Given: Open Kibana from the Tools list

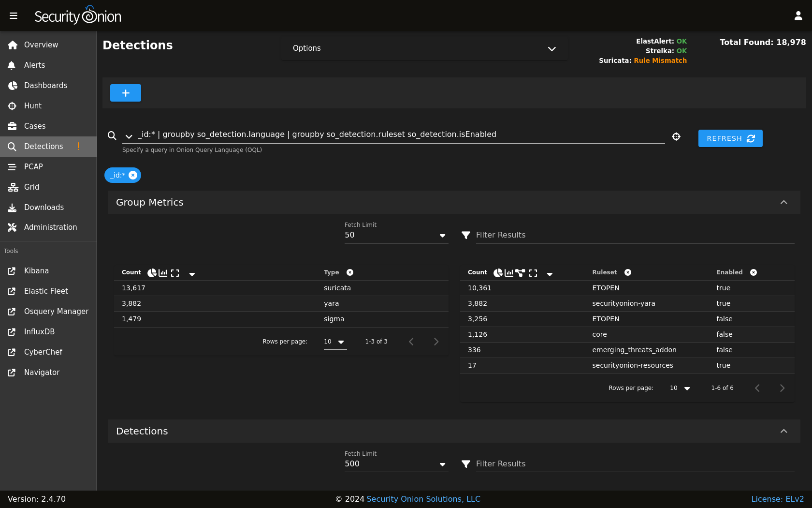Looking at the screenshot, I should coord(36,271).
